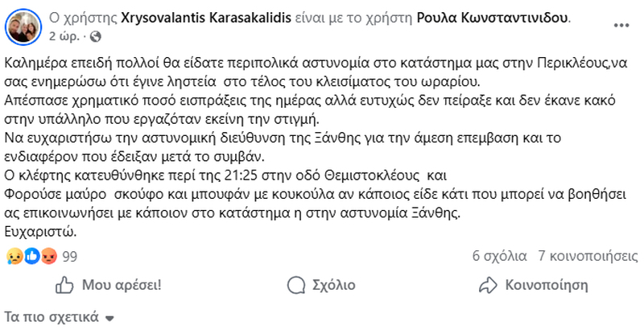View the 6 σχόλια comments

click(498, 256)
